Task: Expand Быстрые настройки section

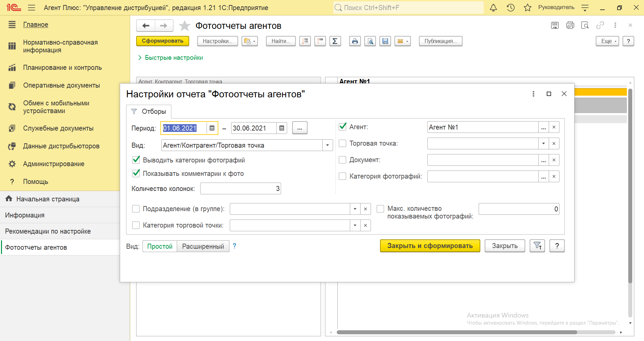Action: point(170,58)
